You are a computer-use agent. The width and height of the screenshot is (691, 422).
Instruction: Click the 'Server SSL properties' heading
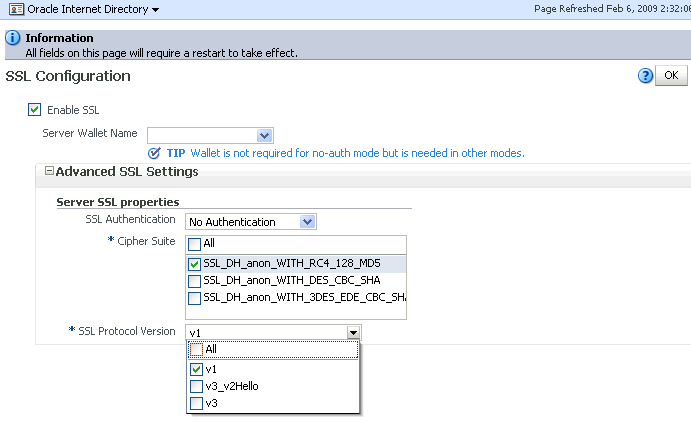point(118,202)
